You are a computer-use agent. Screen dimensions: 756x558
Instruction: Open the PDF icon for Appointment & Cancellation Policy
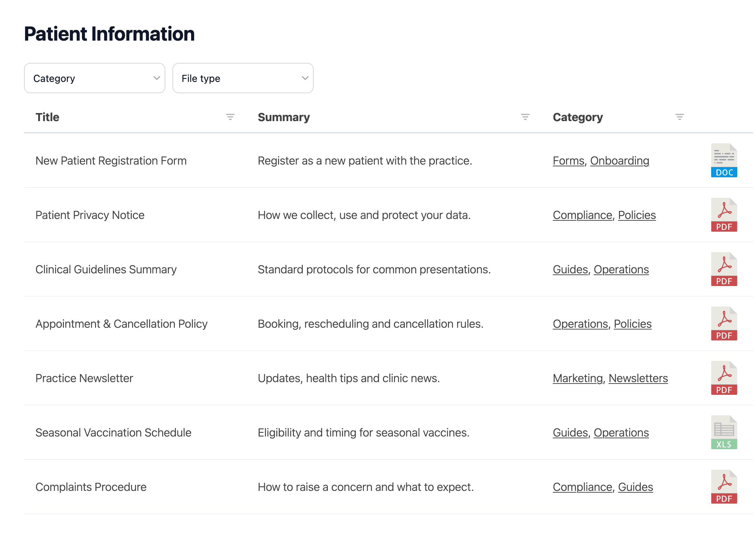tap(724, 323)
